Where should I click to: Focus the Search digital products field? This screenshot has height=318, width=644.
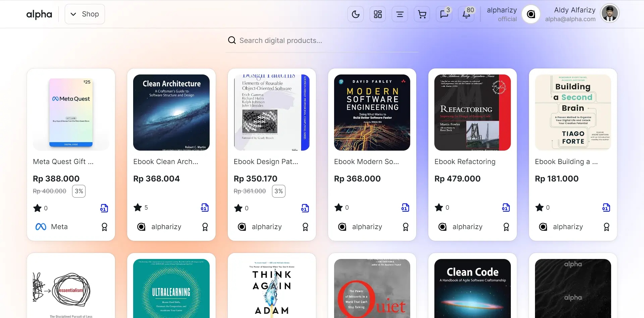[x=322, y=41]
